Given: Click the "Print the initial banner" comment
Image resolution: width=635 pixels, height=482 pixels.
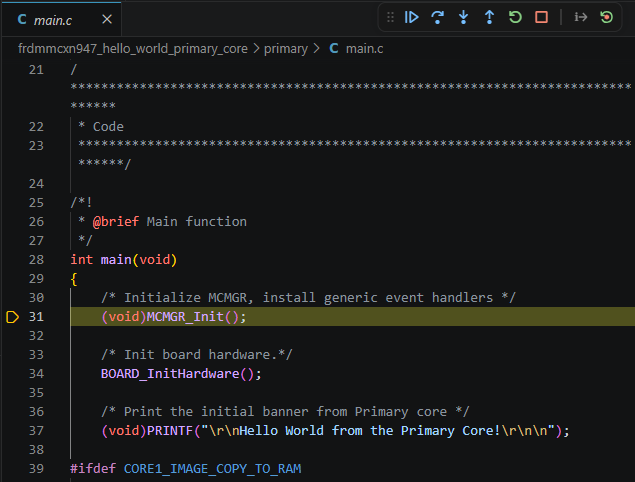Looking at the screenshot, I should 285,412.
